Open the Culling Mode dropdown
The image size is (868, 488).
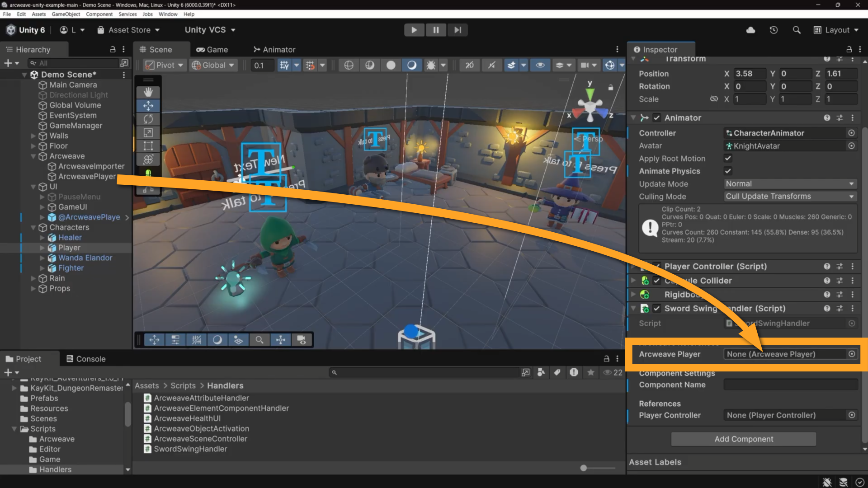click(790, 196)
